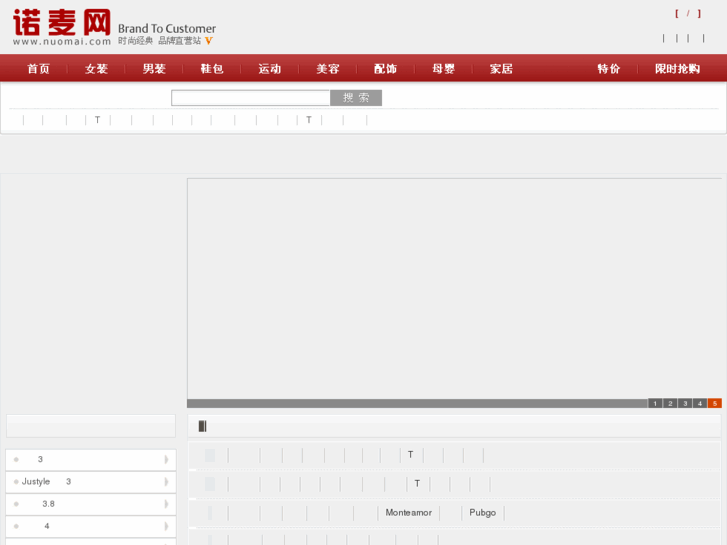Click the 'T' keyword link right in hot-search row
727x545 pixels.
(x=309, y=120)
